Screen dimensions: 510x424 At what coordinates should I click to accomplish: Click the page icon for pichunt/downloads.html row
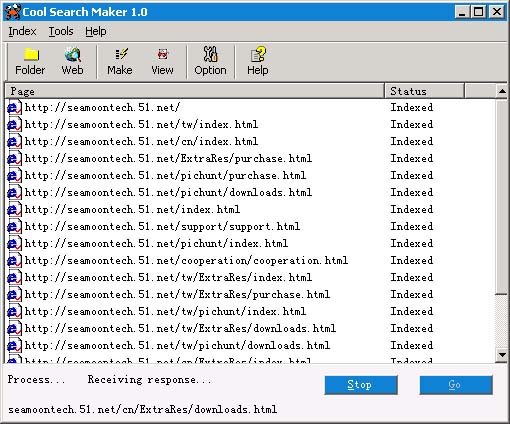click(14, 193)
